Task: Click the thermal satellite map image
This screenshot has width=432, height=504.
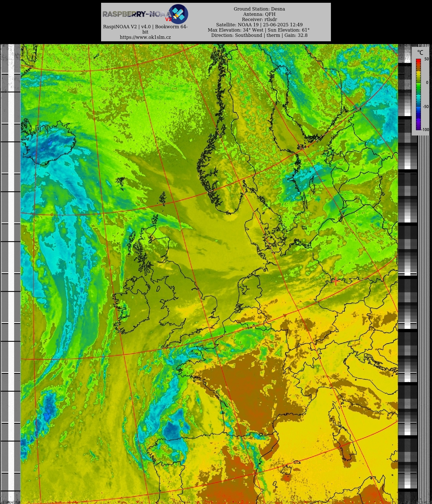Action: [x=209, y=274]
